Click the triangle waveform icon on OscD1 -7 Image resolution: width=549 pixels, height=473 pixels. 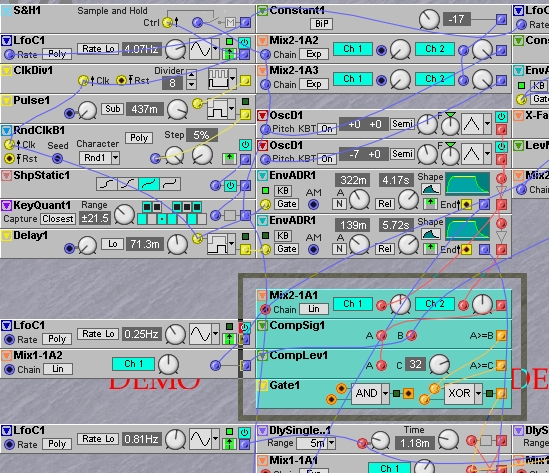[x=472, y=154]
